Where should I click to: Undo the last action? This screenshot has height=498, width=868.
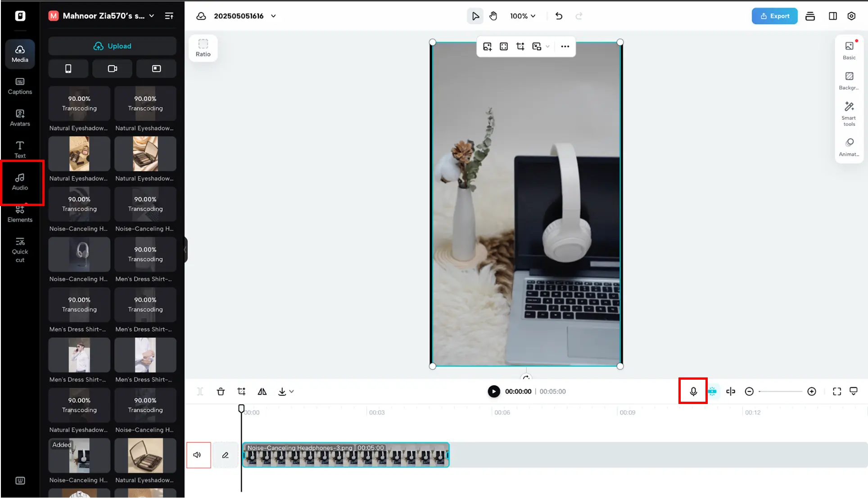click(x=559, y=16)
